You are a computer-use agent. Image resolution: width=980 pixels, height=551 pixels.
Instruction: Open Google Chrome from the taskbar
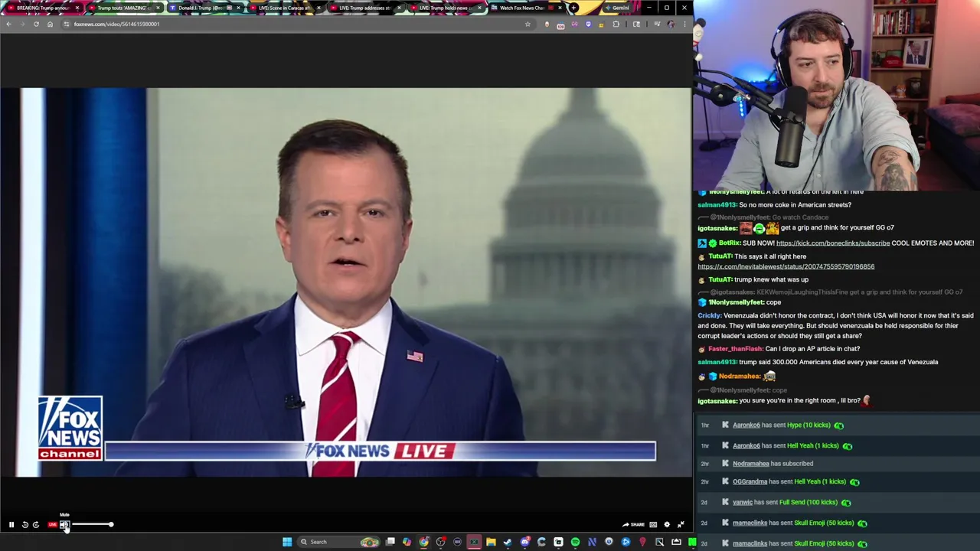coord(423,542)
